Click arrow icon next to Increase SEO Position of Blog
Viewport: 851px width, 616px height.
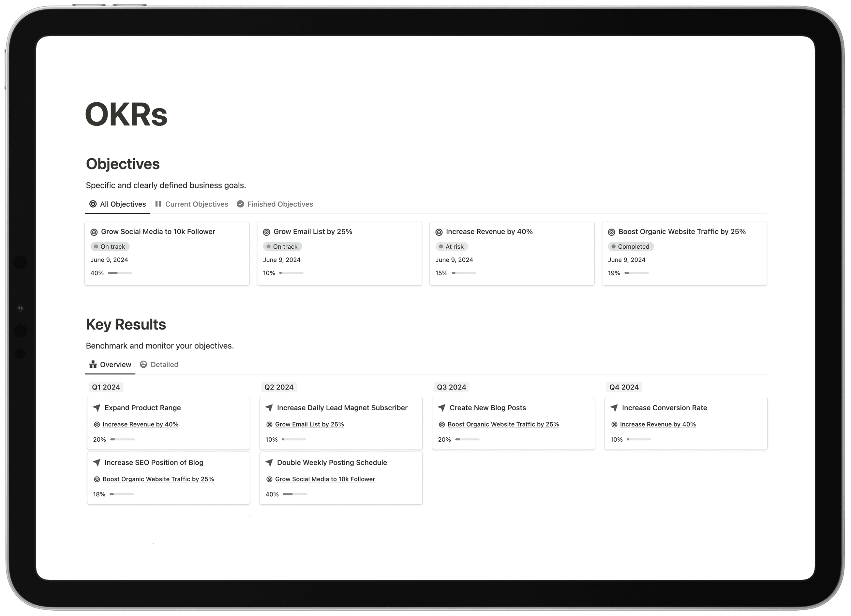coord(97,462)
